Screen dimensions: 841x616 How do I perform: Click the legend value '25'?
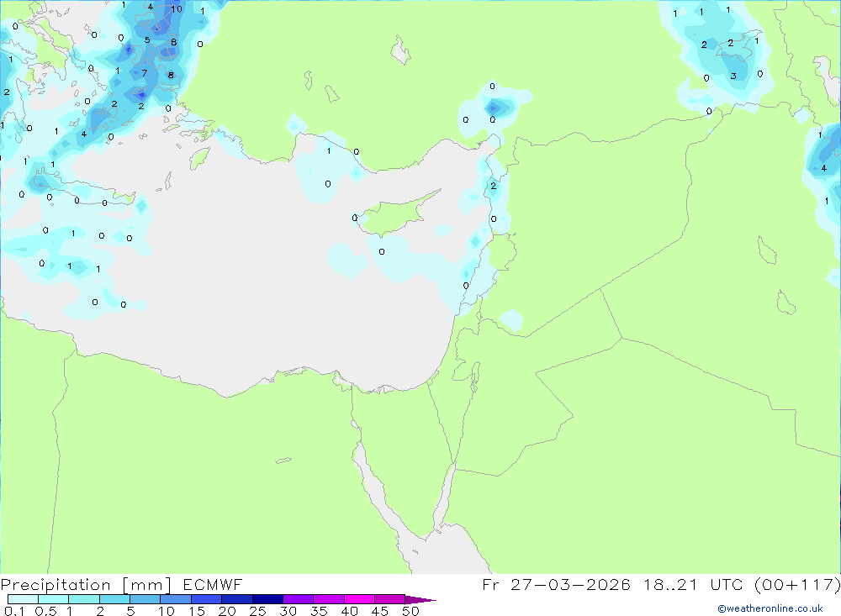(x=257, y=611)
